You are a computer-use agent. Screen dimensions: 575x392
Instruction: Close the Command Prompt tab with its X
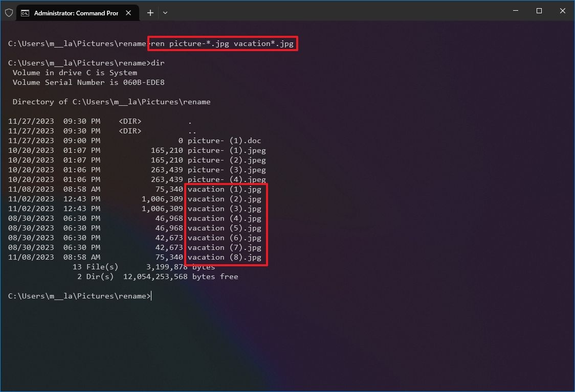click(128, 12)
